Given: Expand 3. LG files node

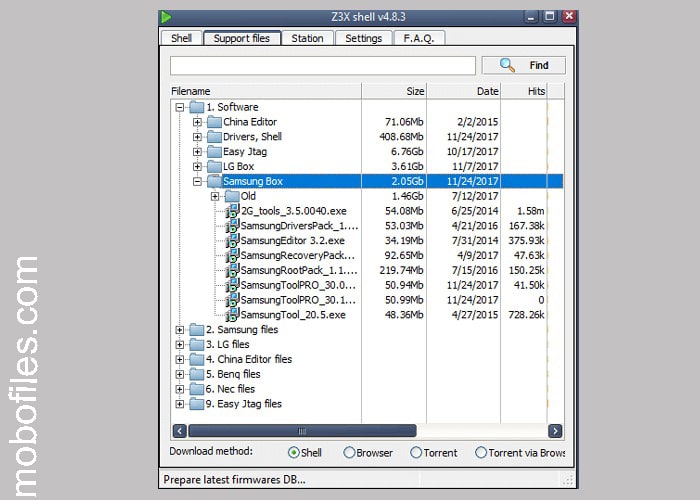Looking at the screenshot, I should 179,345.
